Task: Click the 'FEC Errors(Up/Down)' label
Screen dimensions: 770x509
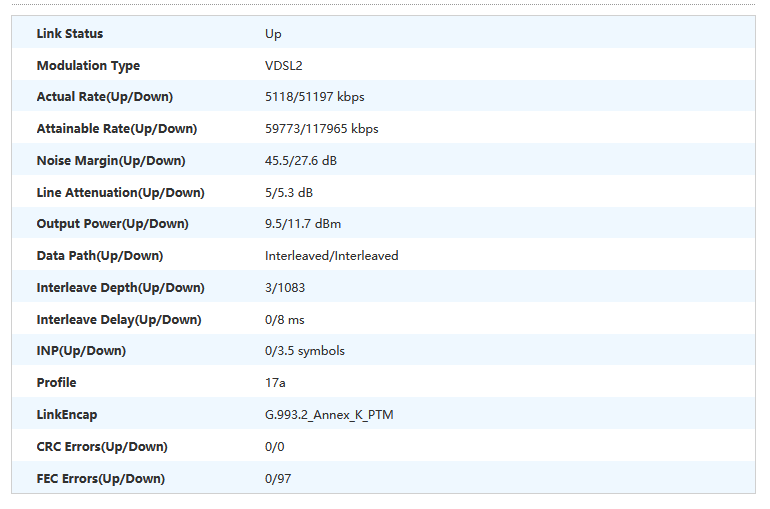Action: coord(101,479)
